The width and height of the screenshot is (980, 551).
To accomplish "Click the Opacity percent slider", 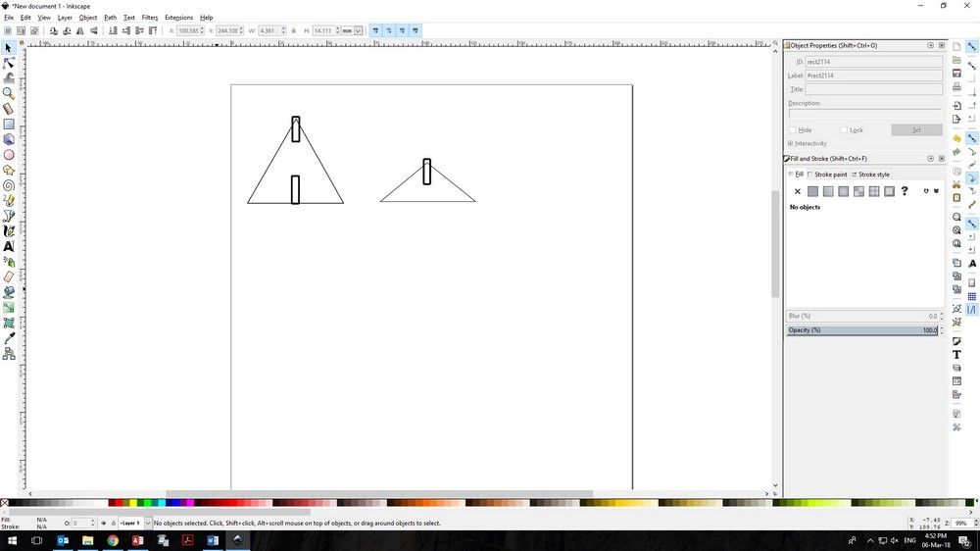I will pyautogui.click(x=862, y=330).
